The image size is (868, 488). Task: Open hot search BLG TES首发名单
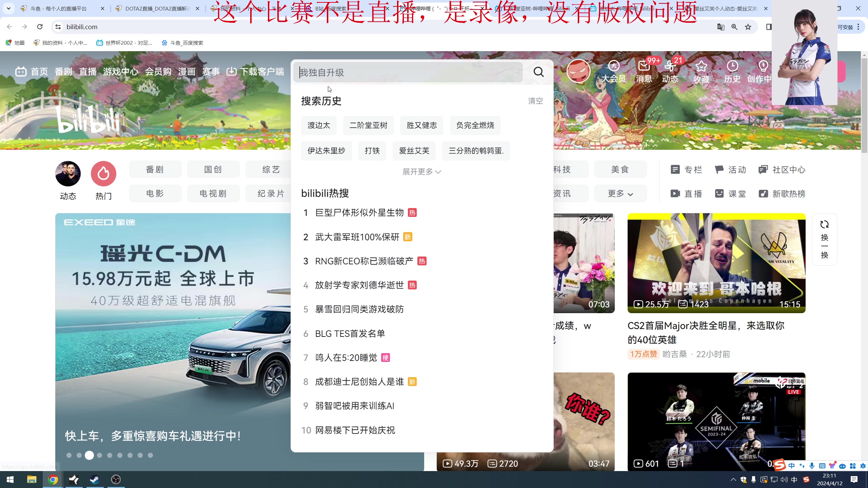click(350, 334)
